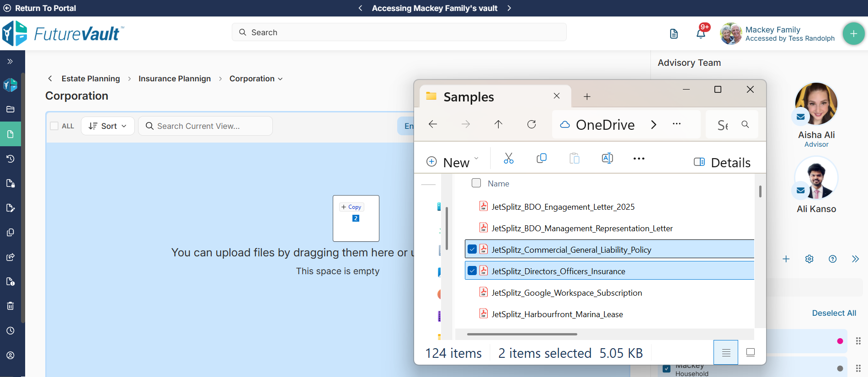Go to next vault using right chevron

pyautogui.click(x=509, y=8)
